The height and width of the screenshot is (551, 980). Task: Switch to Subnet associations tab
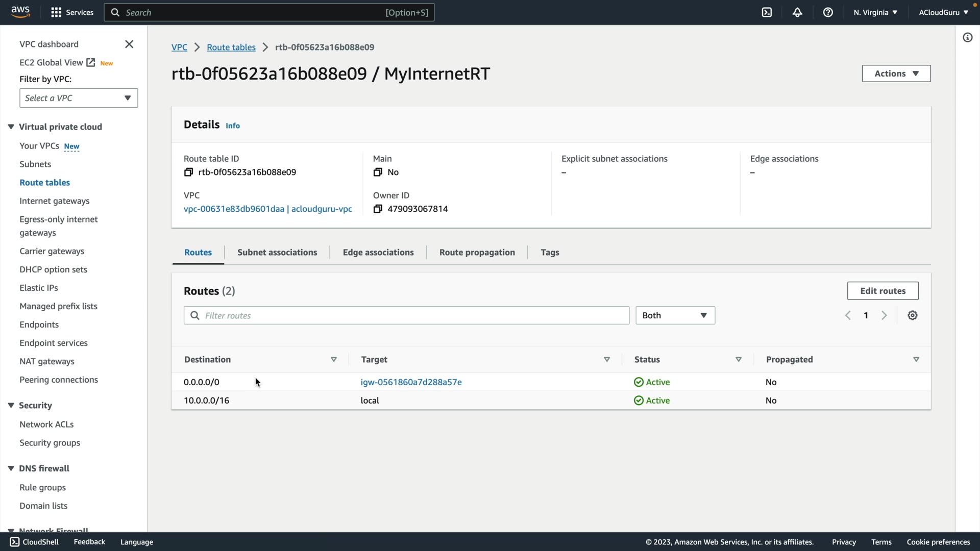[x=277, y=253]
